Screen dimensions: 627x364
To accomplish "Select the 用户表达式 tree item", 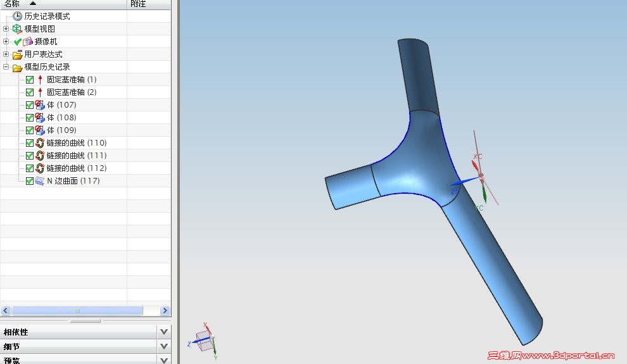I will (43, 54).
